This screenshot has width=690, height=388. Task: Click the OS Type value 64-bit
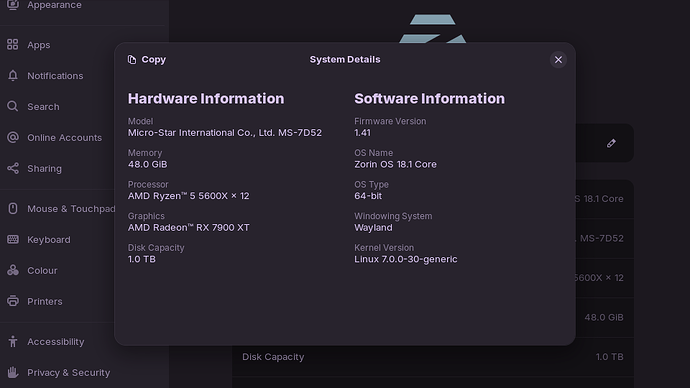(368, 196)
